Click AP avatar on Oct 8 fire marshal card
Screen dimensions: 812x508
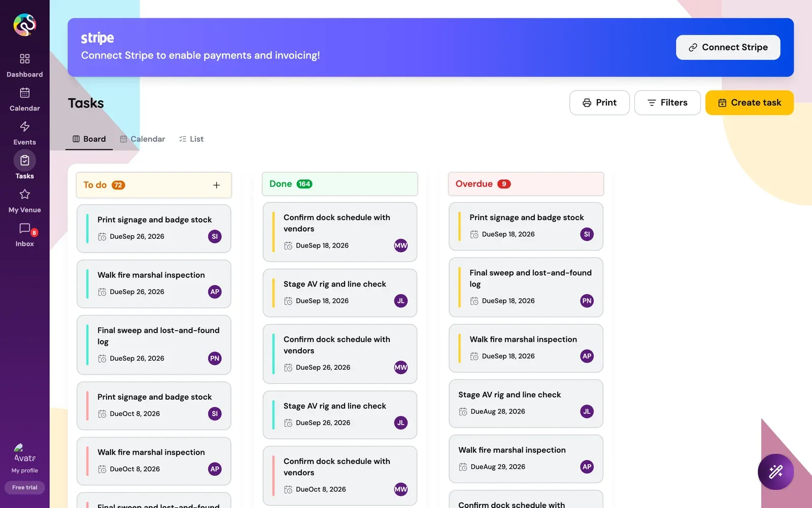215,469
